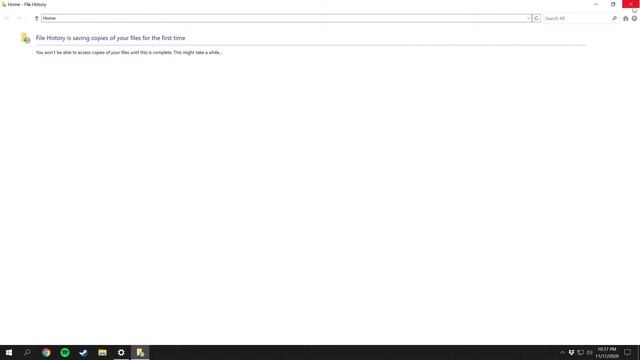640x360 pixels.
Task: Open the Home icon in the toolbar
Action: tap(625, 18)
